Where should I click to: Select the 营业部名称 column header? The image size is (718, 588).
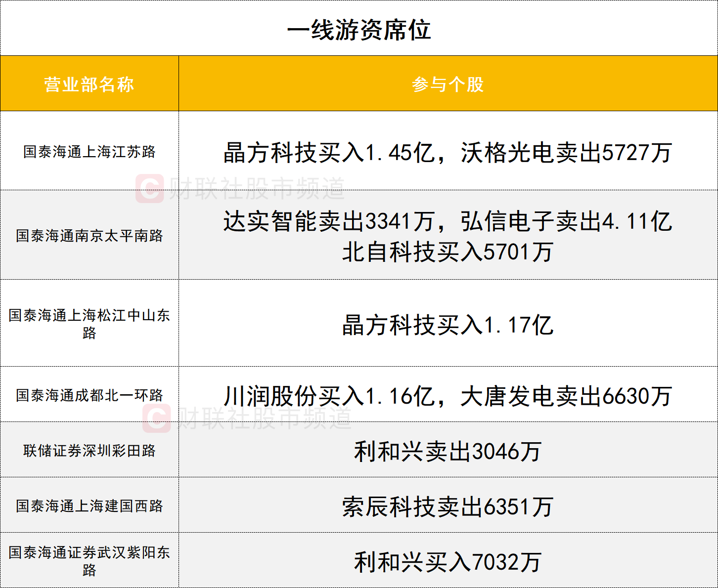[x=89, y=84]
